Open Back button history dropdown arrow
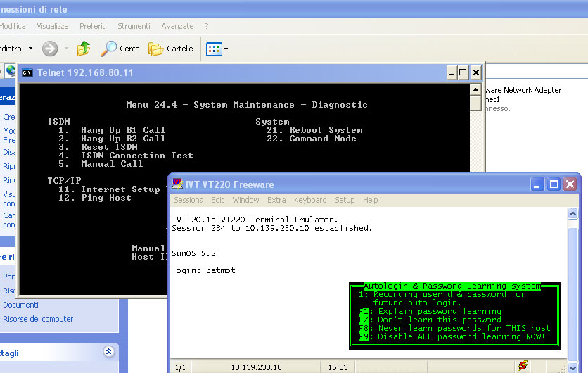The image size is (588, 373). 31,49
